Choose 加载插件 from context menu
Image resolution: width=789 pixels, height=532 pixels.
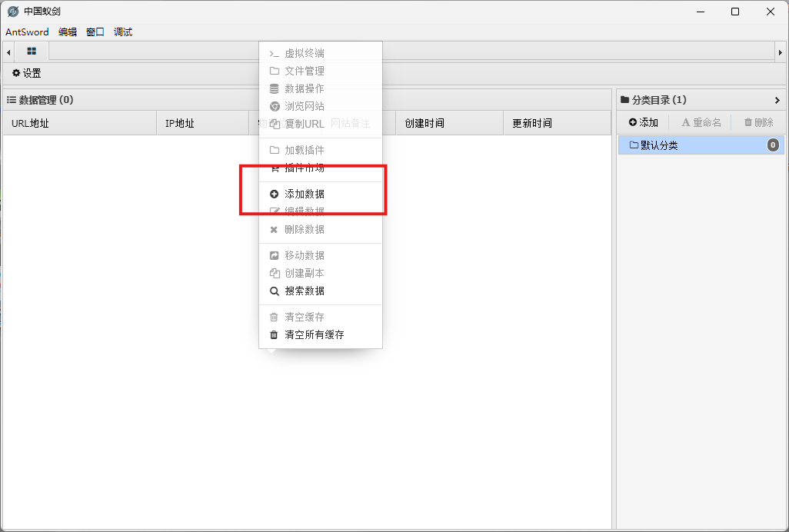pos(321,150)
